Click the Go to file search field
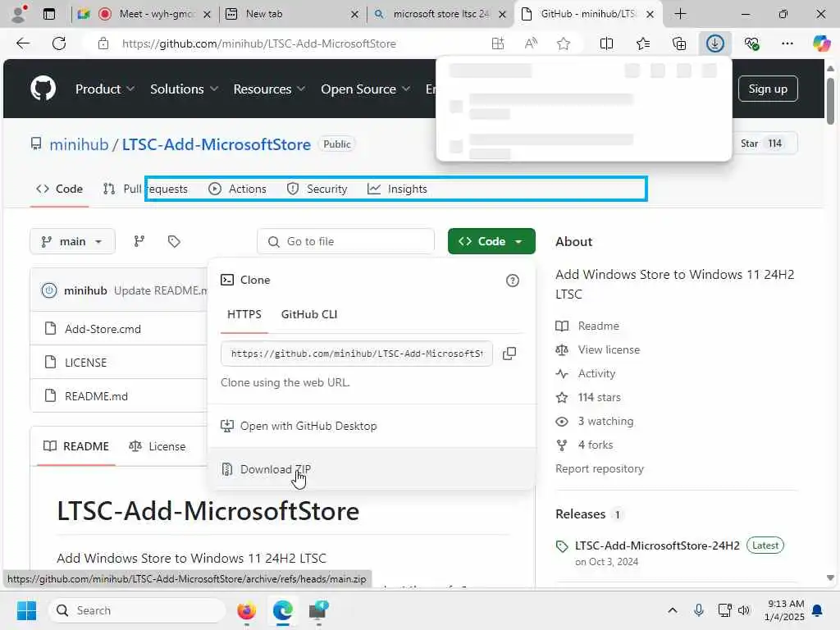The width and height of the screenshot is (840, 630). [345, 242]
